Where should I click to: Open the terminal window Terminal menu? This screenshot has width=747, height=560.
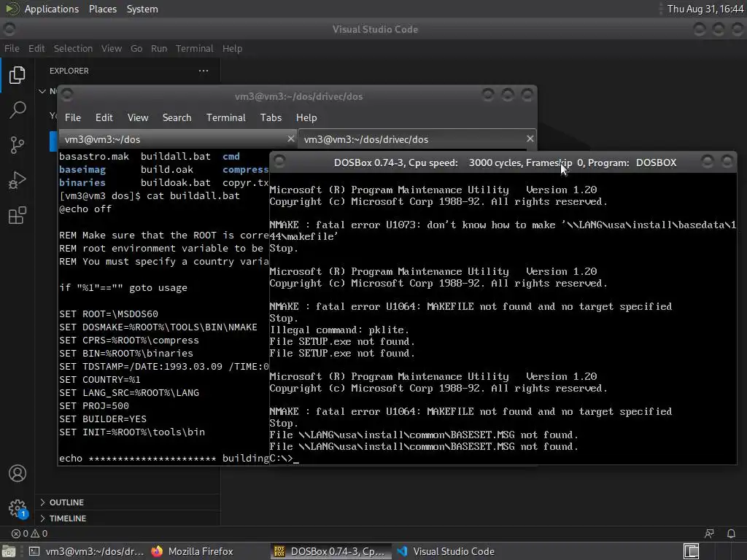(x=226, y=117)
